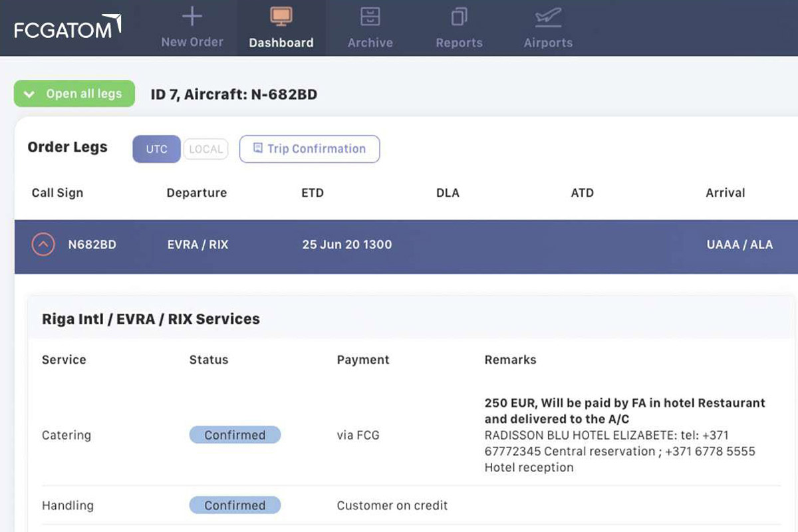The width and height of the screenshot is (798, 532).
Task: Click the Order Legs heading
Action: [67, 148]
